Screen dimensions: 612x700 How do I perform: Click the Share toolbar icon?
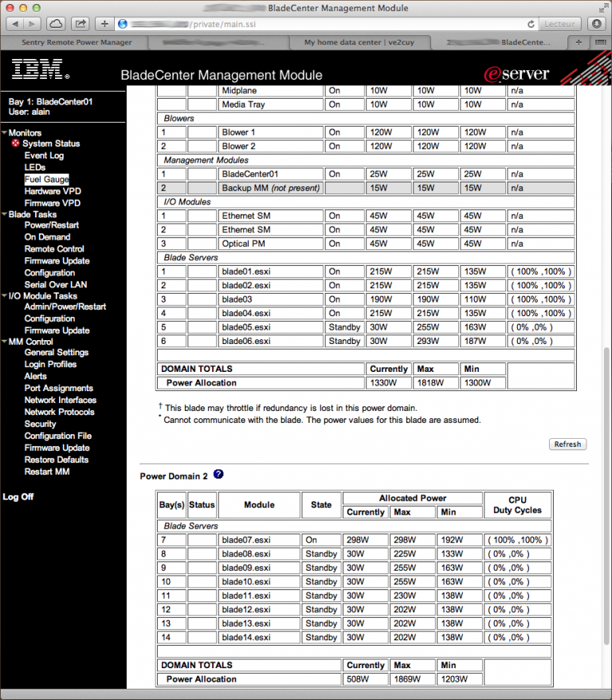pyautogui.click(x=80, y=24)
